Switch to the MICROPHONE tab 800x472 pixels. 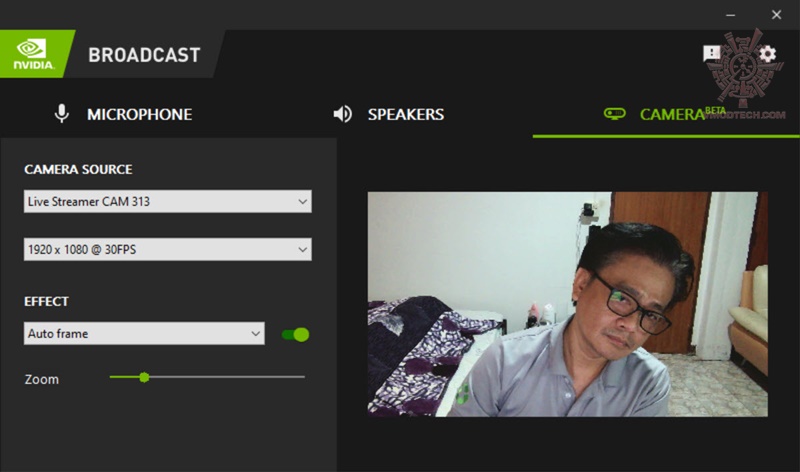click(x=139, y=114)
